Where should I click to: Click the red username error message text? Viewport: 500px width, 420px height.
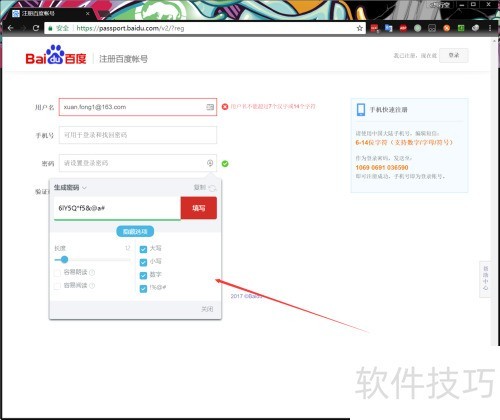273,107
